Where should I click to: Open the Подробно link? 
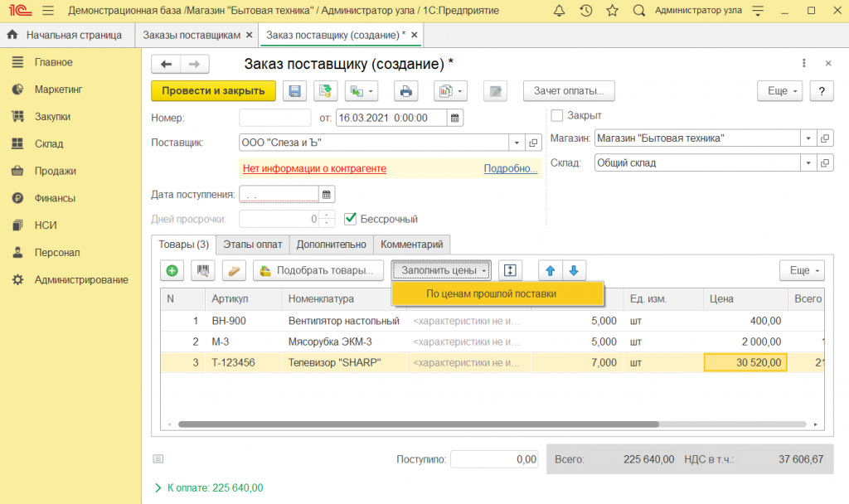click(510, 168)
